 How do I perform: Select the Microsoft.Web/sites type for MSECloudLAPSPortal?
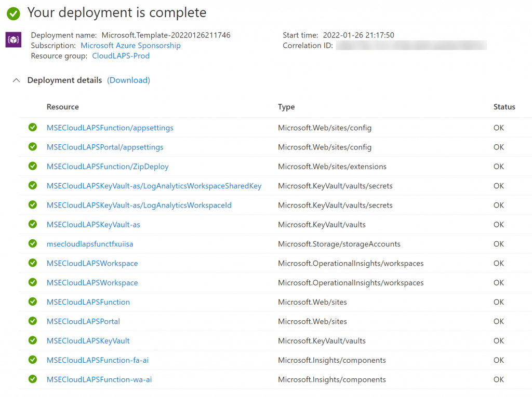312,321
